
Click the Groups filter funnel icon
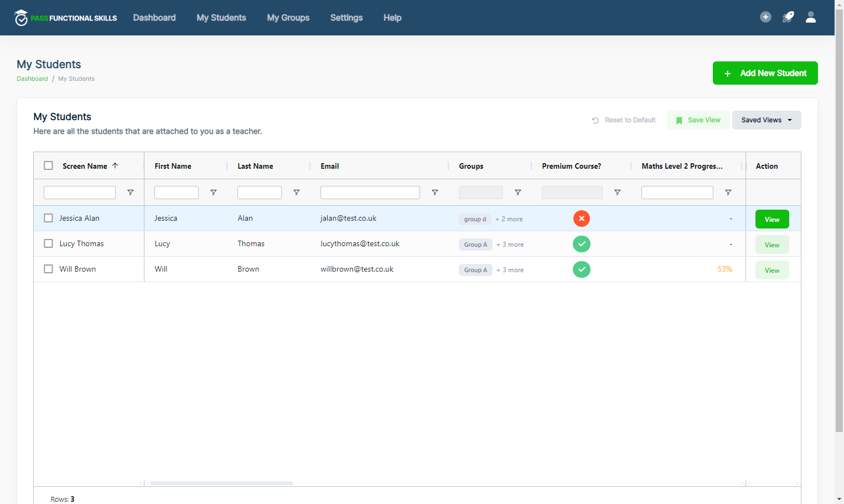pos(518,193)
